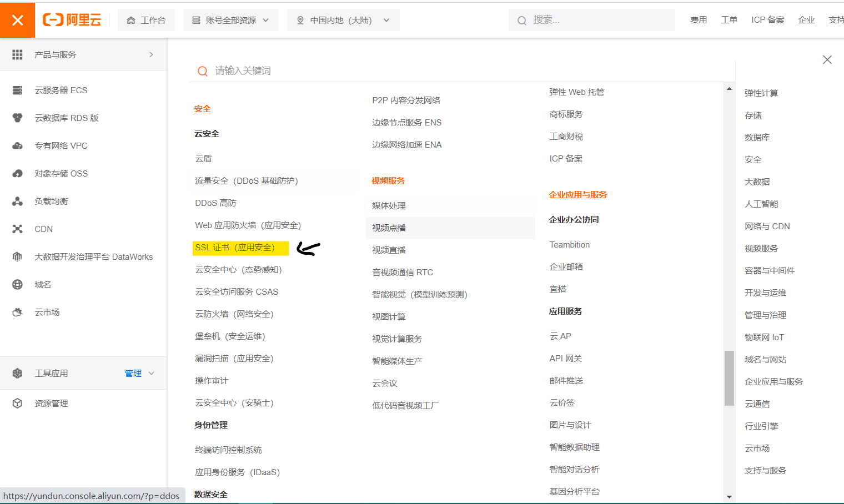Click the DataWorks platform icon

18,257
